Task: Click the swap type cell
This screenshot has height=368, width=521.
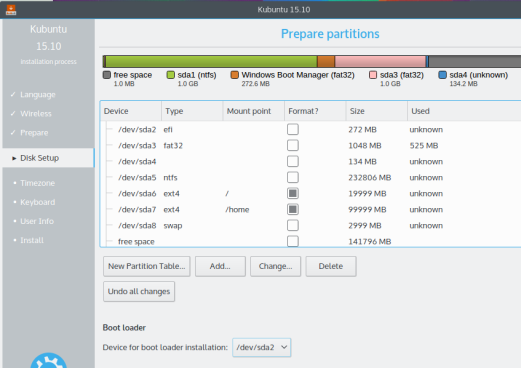Action: (173, 226)
